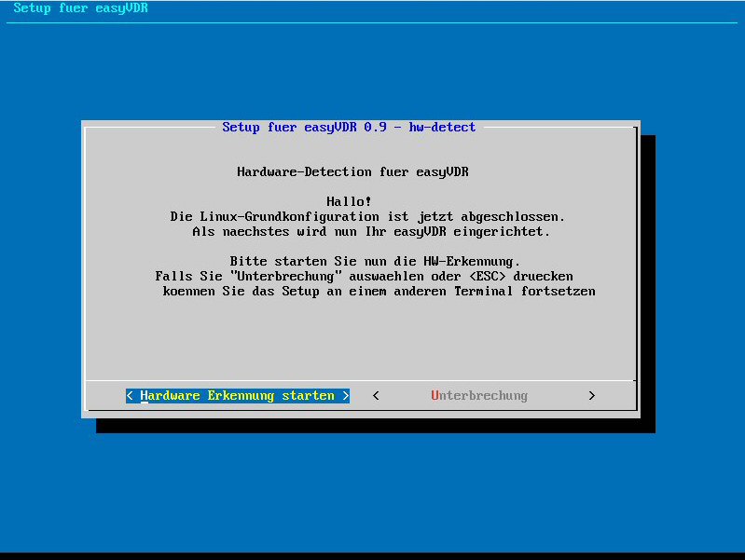Click the left bracket of 'Hardware Erkennung starten'
The width and height of the screenshot is (745, 560).
130,396
